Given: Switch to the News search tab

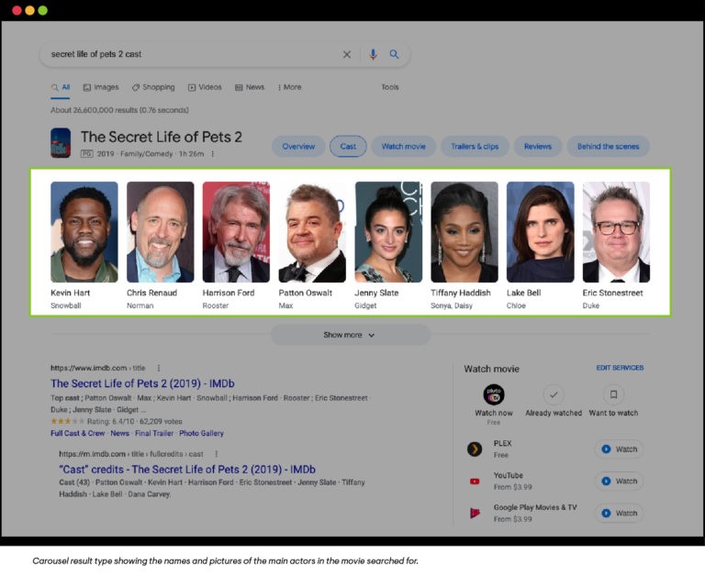Looking at the screenshot, I should (250, 87).
